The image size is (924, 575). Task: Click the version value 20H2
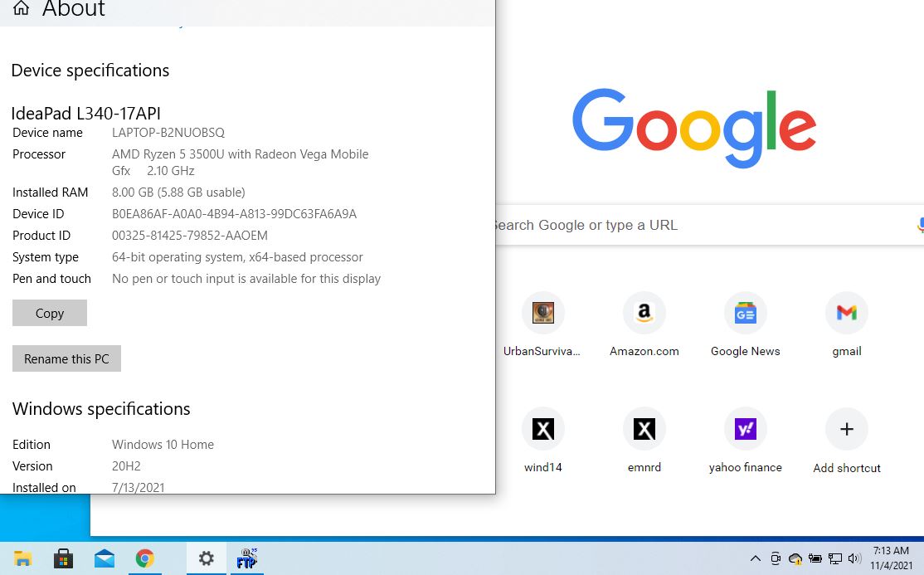[x=126, y=466]
